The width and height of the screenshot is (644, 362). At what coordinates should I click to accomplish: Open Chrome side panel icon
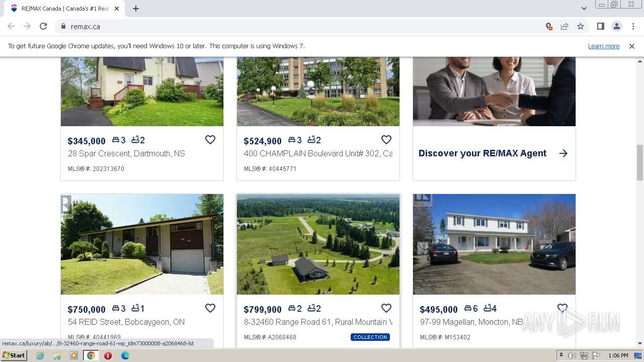(x=600, y=26)
